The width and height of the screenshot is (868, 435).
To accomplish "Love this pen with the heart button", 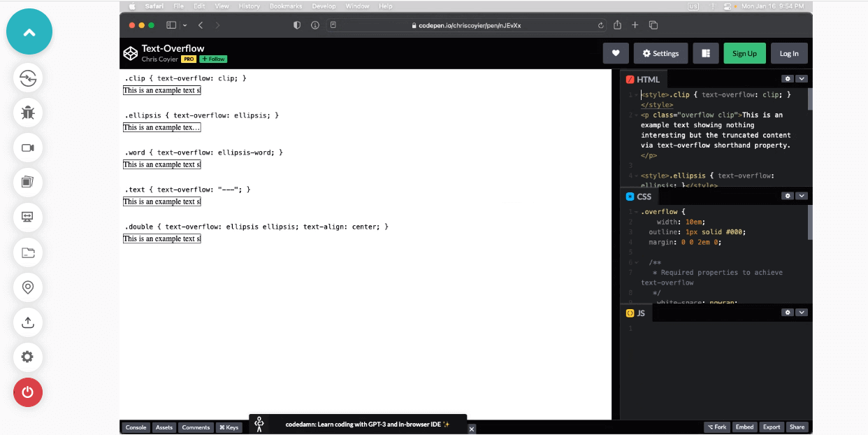I will pos(616,53).
